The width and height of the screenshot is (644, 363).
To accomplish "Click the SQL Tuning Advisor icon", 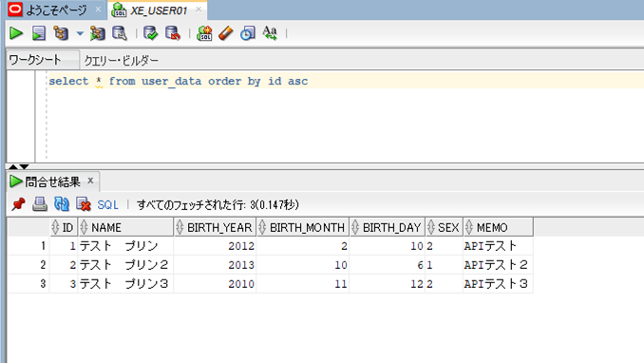I will tap(120, 33).
